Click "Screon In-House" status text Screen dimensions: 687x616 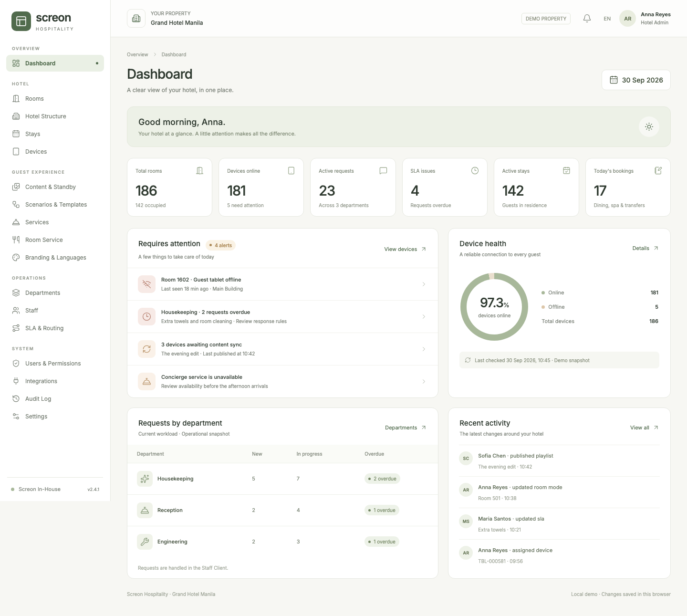[40, 489]
